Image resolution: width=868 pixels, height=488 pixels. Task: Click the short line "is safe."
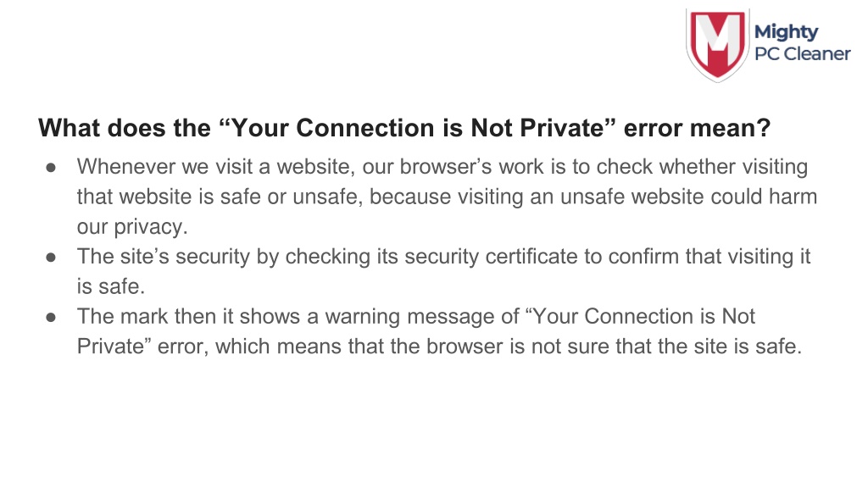[111, 286]
